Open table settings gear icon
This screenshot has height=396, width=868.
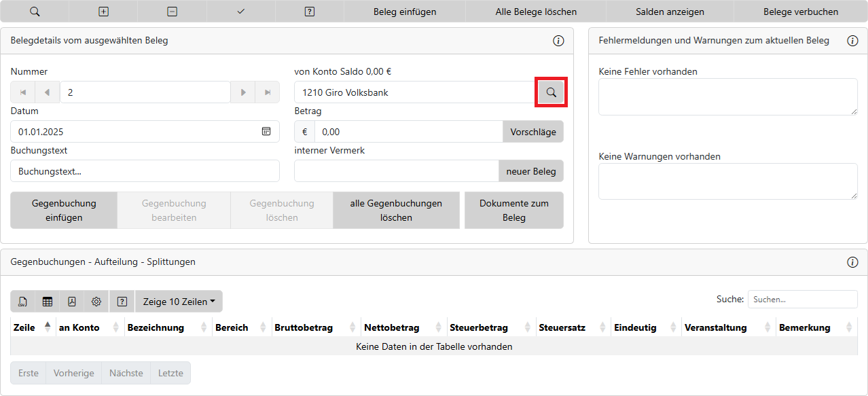[x=96, y=302]
